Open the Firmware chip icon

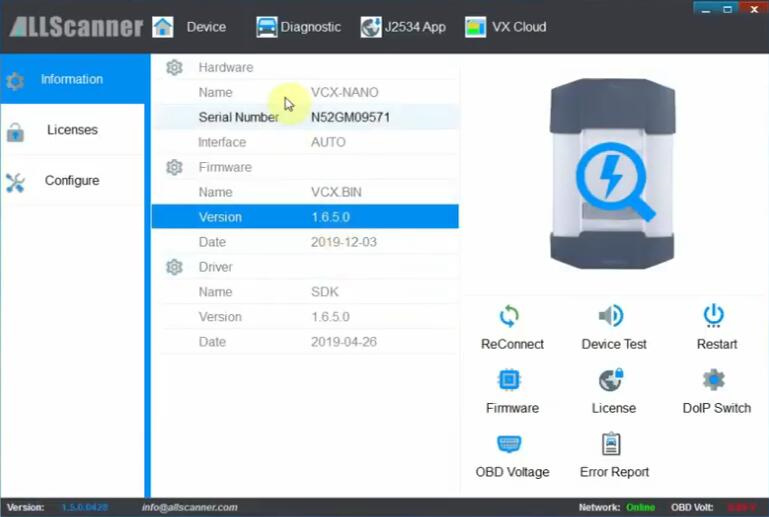[509, 380]
